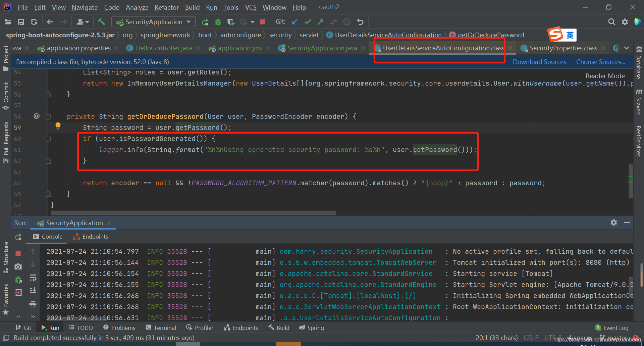Click the editor horizontal scrollbar
This screenshot has width=644, height=346.
pos(194,213)
